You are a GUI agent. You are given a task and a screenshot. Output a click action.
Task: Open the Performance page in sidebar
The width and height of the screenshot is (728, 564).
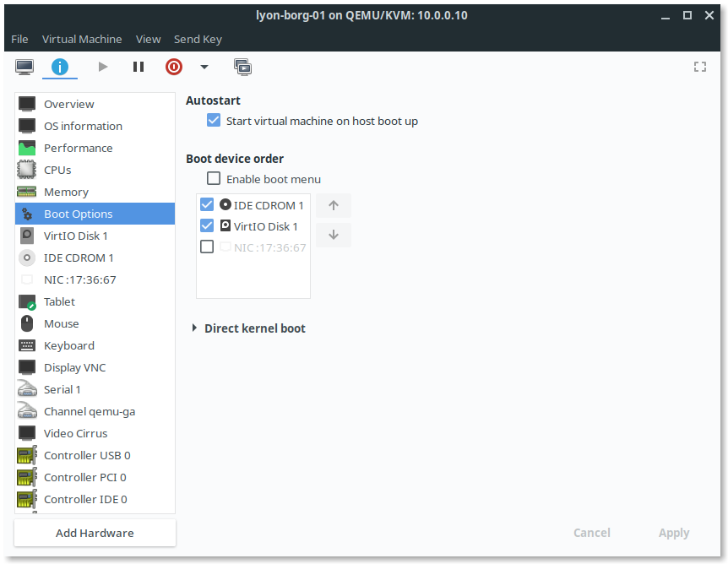[78, 148]
